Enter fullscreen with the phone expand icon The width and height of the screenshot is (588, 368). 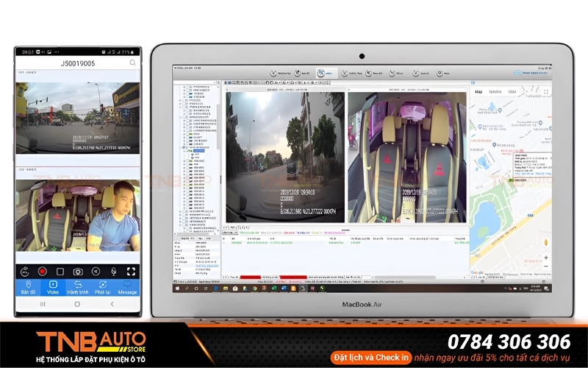point(132,272)
